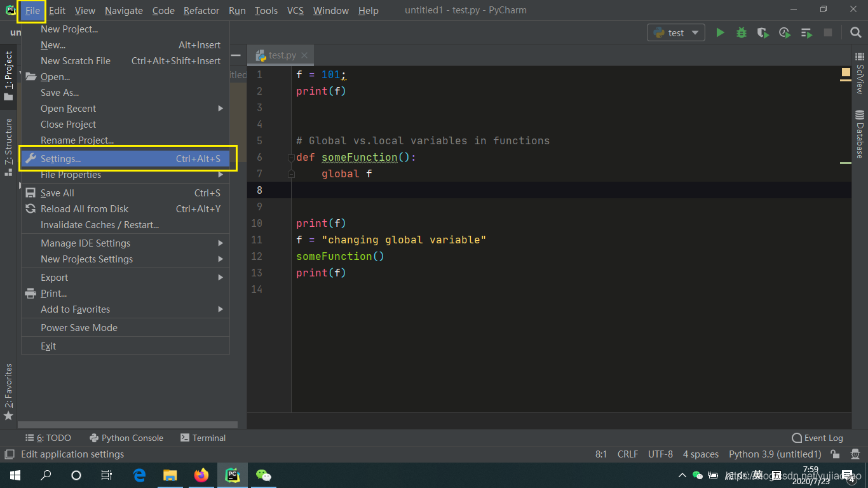Toggle the 2: Favorites tool window
868x488 pixels.
coord(8,391)
